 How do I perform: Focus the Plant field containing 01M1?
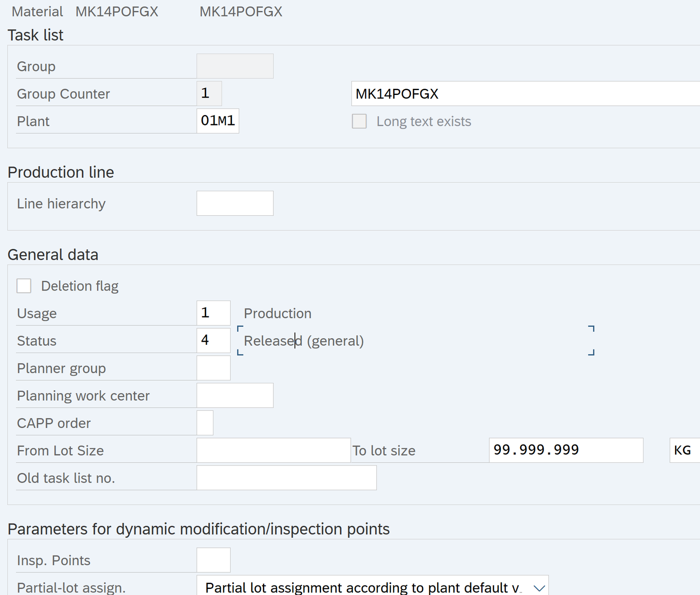[217, 121]
